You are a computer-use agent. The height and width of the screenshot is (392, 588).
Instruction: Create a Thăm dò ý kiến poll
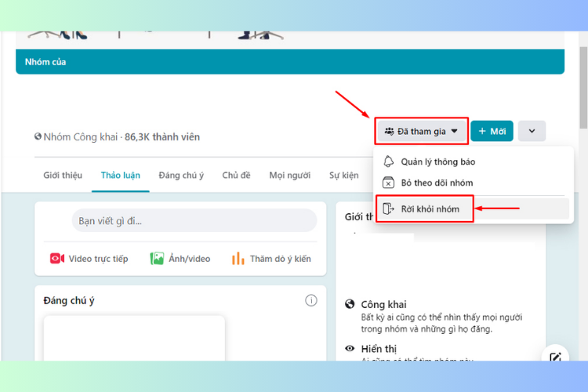271,259
